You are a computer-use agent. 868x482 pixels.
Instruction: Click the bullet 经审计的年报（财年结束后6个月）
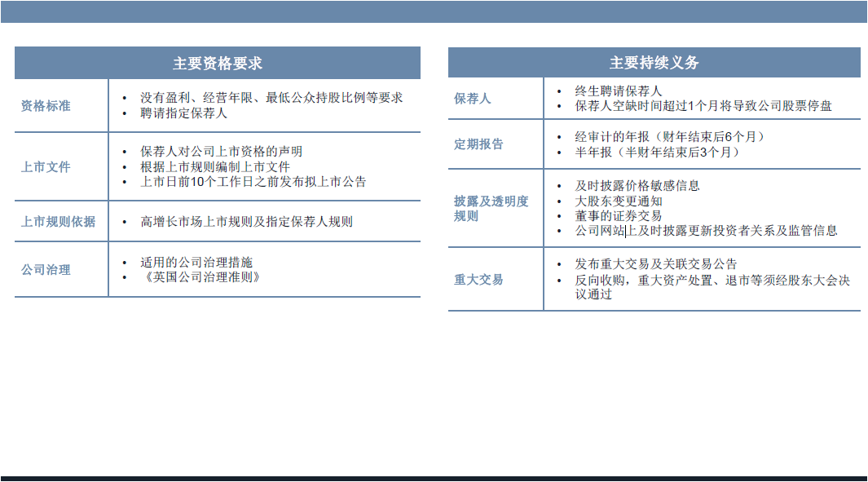pyautogui.click(x=670, y=137)
